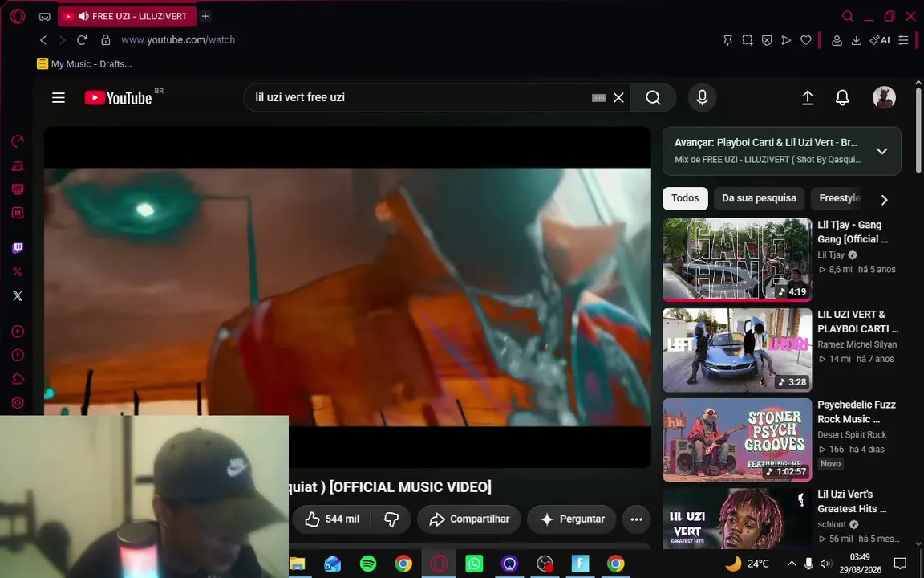Image resolution: width=924 pixels, height=578 pixels.
Task: Open Twitch in the sidebar
Action: coord(18,248)
